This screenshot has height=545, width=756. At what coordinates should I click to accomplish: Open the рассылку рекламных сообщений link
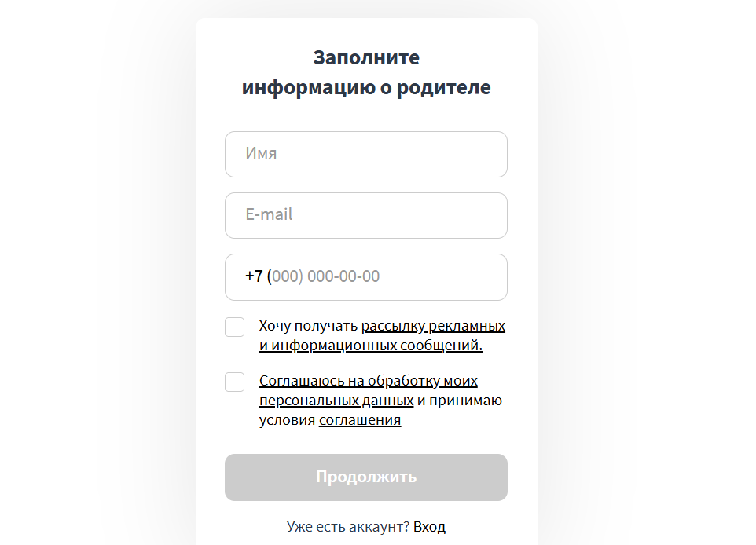432,325
